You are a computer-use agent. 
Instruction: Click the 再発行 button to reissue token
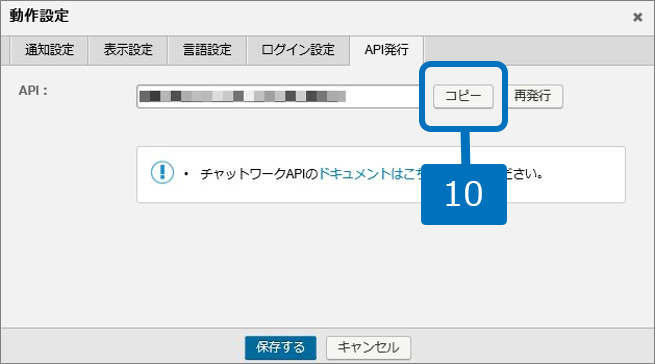point(532,96)
